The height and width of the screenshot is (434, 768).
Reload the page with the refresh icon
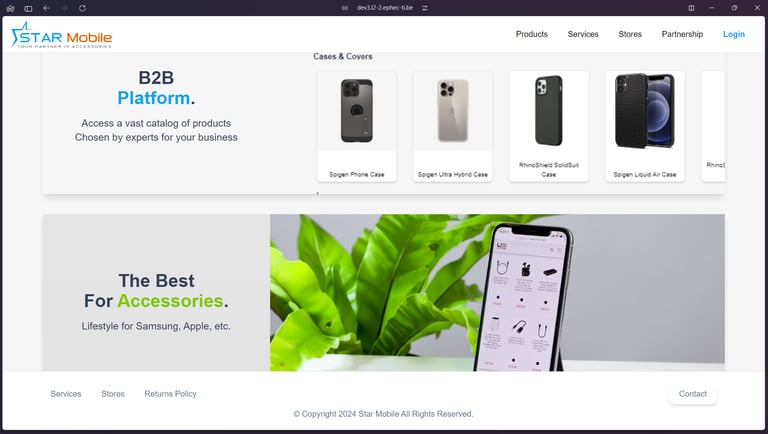(82, 8)
